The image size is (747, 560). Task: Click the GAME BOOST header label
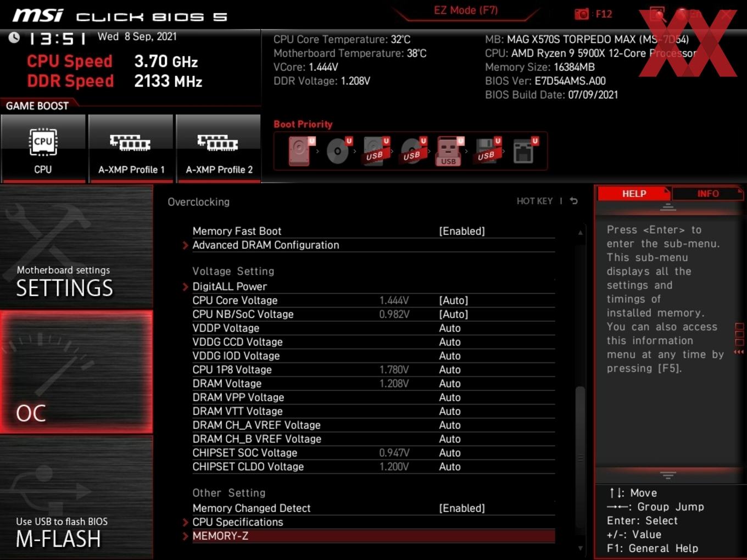tap(37, 106)
